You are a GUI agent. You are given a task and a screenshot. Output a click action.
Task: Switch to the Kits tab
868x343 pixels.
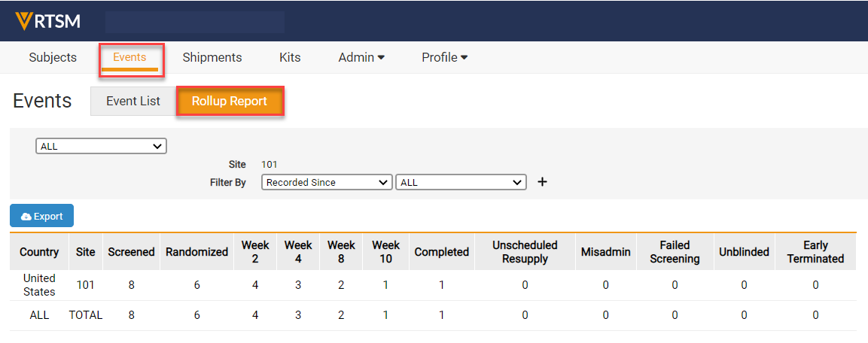290,57
